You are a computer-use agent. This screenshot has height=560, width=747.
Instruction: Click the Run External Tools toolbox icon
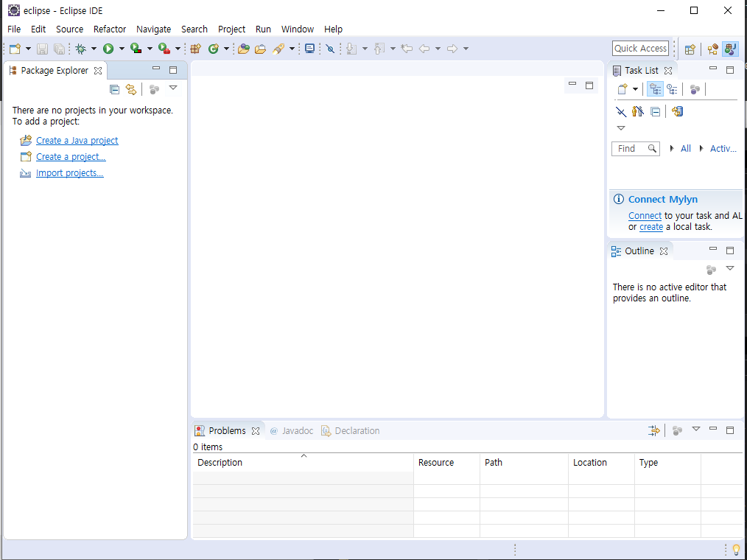click(x=165, y=49)
